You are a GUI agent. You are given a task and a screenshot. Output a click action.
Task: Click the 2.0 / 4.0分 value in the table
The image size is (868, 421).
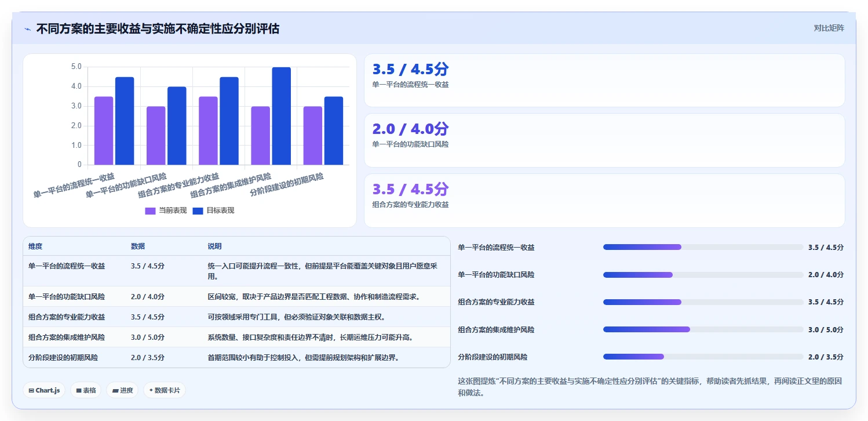tap(148, 296)
